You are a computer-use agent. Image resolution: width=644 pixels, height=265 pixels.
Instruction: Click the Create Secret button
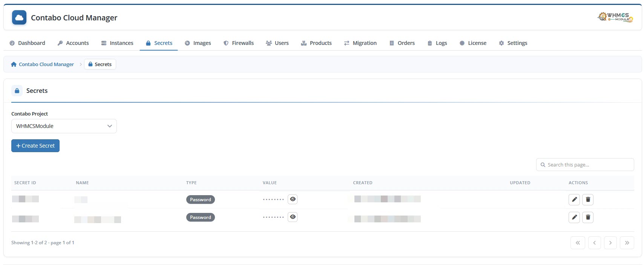tap(35, 146)
